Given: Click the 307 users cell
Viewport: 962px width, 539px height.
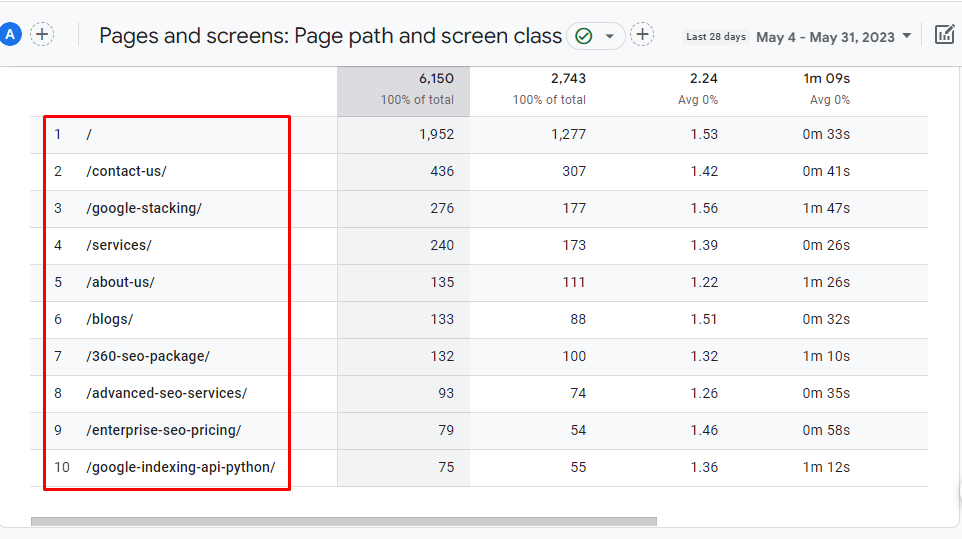Looking at the screenshot, I should coord(574,171).
